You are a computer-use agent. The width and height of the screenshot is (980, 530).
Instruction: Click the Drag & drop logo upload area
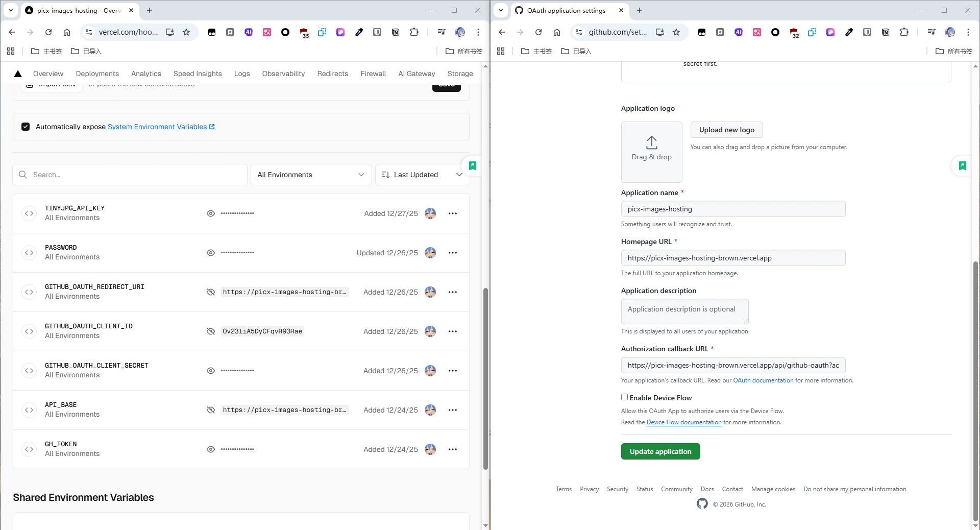[x=651, y=152]
